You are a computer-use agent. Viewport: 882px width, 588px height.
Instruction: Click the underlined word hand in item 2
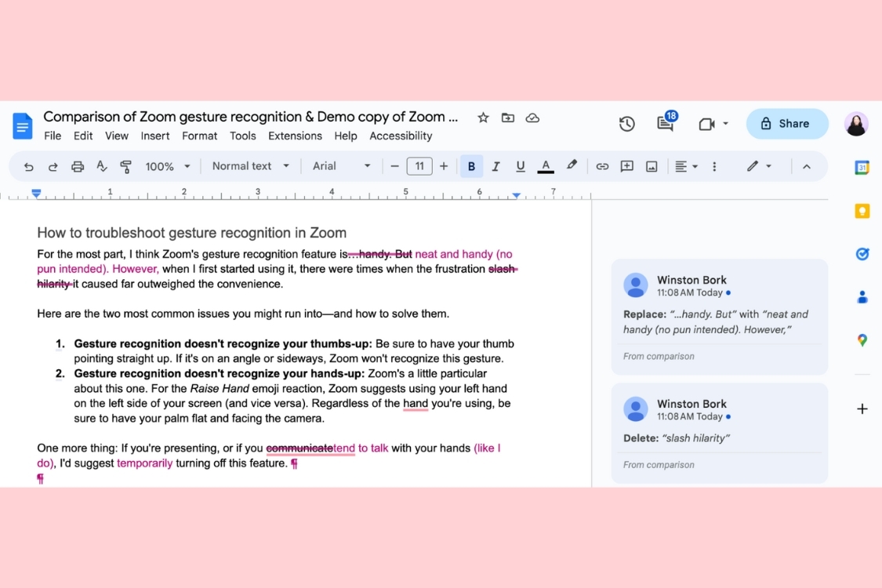(x=415, y=404)
